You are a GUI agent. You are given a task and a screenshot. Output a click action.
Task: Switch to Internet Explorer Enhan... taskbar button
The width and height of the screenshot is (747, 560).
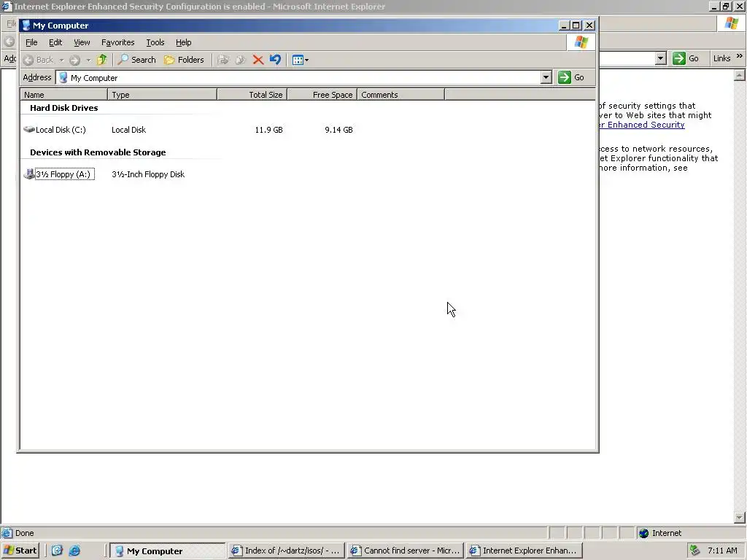coord(525,551)
